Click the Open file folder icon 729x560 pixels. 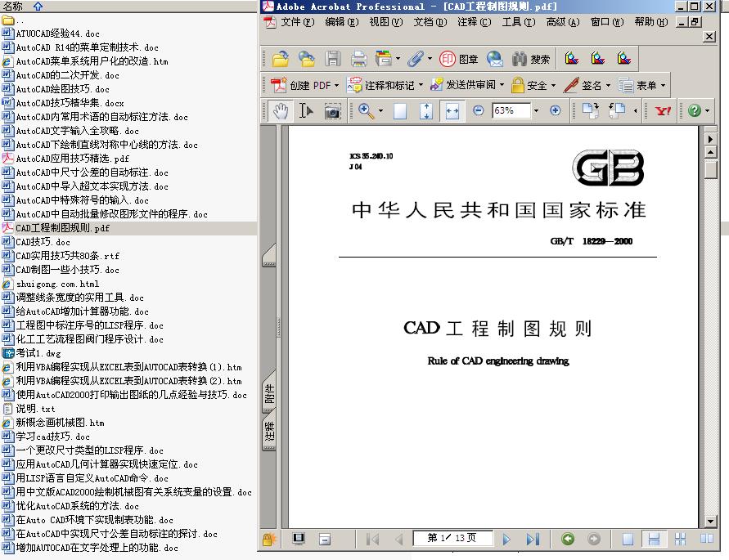pos(281,59)
